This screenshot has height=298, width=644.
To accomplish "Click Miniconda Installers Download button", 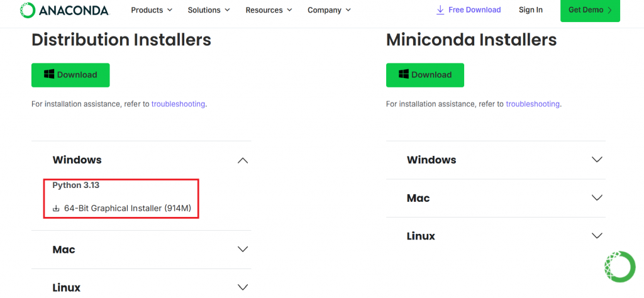I will (425, 75).
